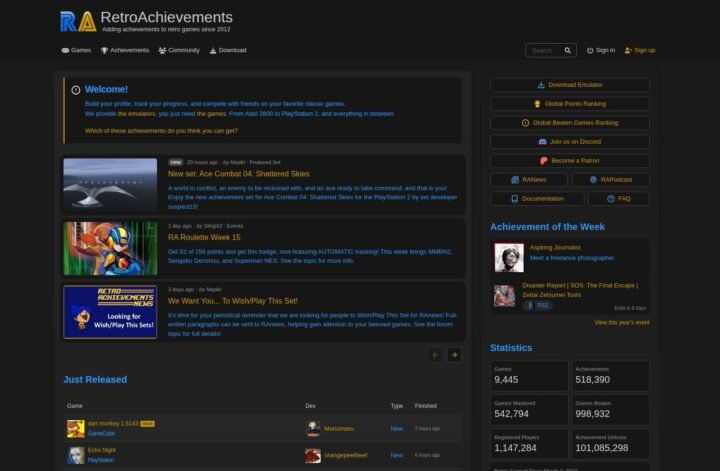Open the Achievements menu

125,50
